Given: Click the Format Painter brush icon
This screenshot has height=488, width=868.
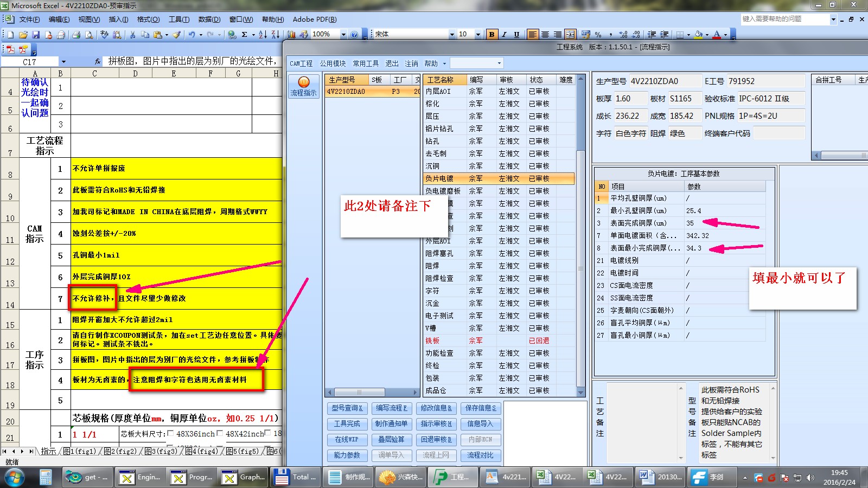Looking at the screenshot, I should [x=177, y=34].
